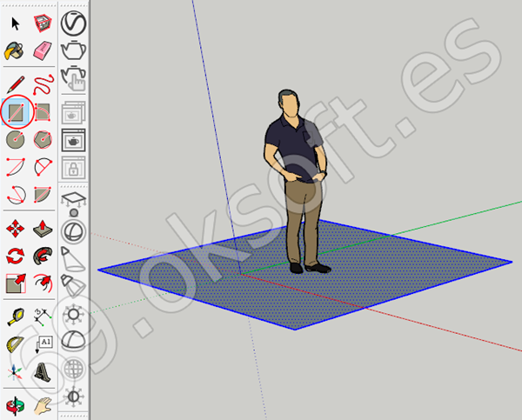Viewport: 522px width, 420px height.
Task: Toggle V-Ray Lock Camera Orientation
Action: click(x=74, y=168)
